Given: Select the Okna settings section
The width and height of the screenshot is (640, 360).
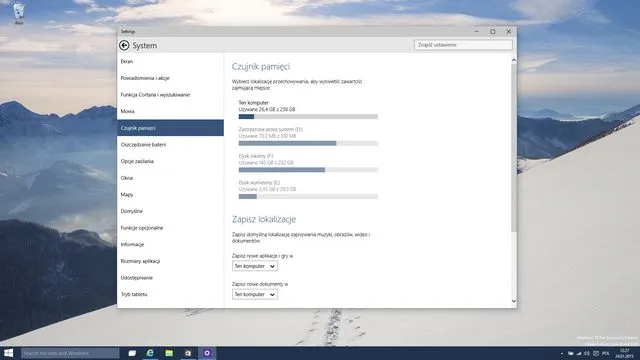Looking at the screenshot, I should pos(170,178).
